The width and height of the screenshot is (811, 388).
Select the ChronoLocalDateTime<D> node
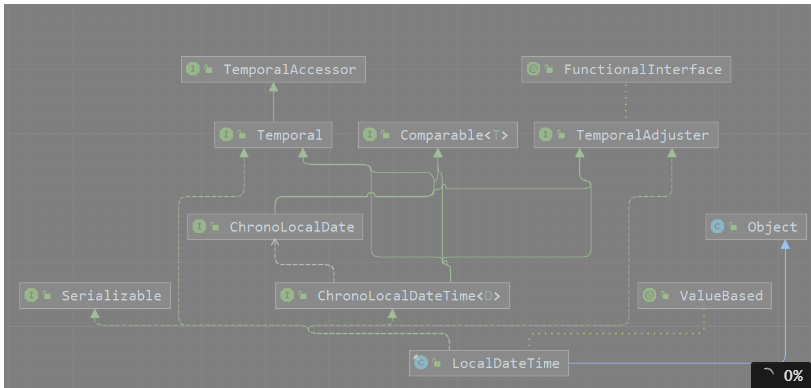pos(392,295)
